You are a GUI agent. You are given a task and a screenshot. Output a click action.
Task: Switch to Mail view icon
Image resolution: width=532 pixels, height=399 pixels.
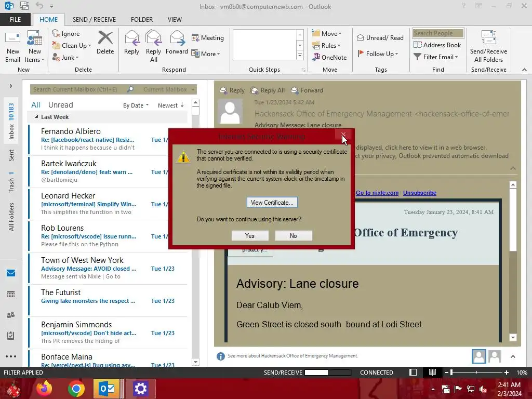pos(11,273)
